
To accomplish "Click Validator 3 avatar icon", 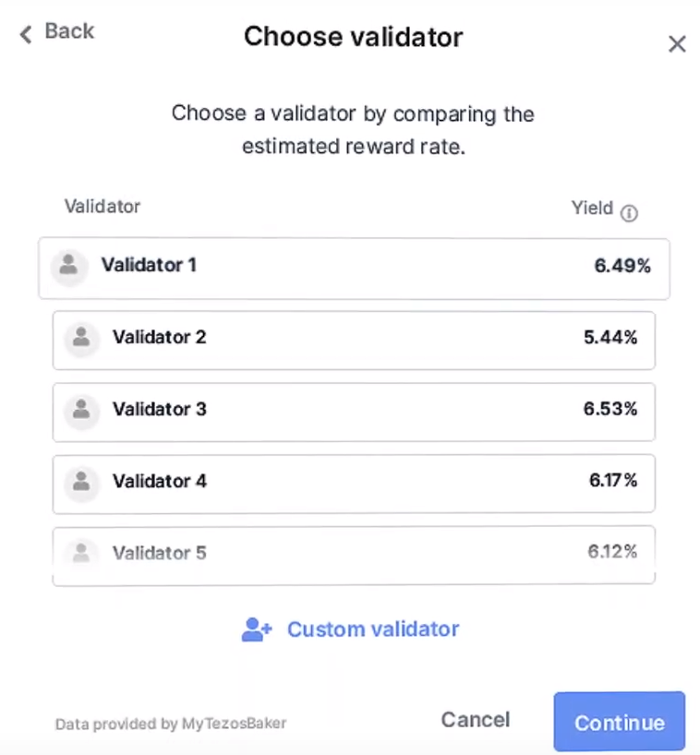I will pyautogui.click(x=81, y=410).
